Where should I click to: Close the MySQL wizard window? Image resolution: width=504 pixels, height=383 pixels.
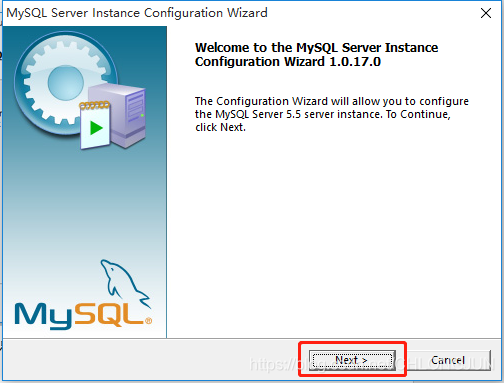click(x=486, y=13)
